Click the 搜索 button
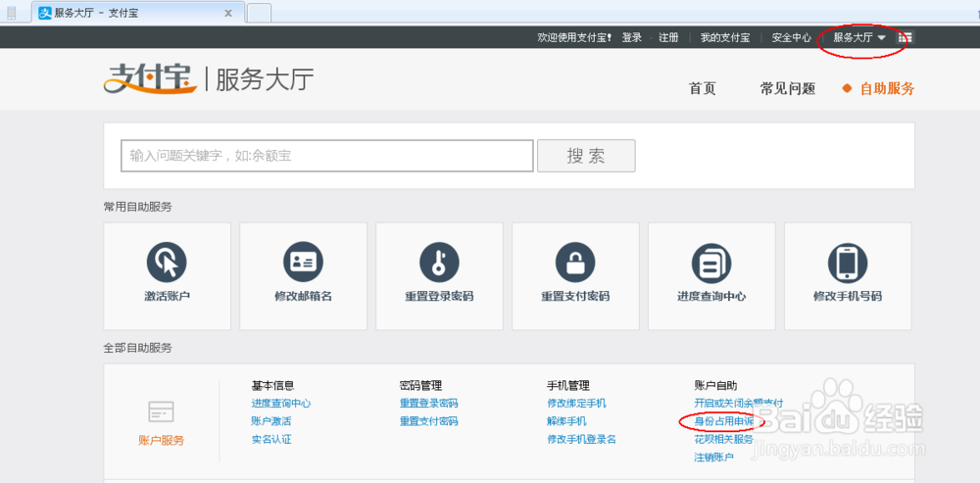 tap(586, 156)
